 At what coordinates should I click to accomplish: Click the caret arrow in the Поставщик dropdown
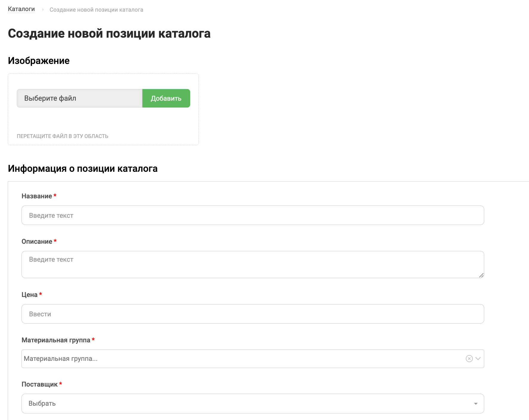(x=476, y=404)
